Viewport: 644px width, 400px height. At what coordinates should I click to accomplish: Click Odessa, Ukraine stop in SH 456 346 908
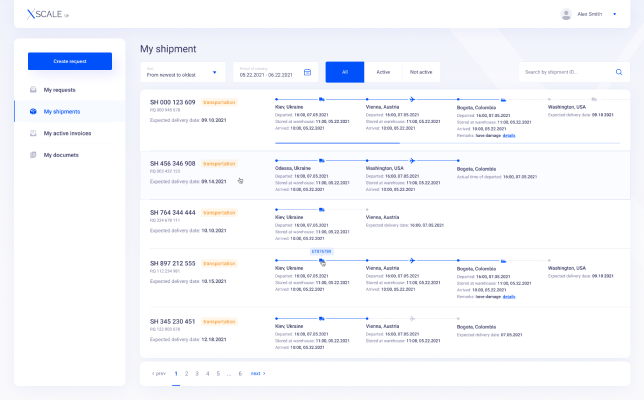pos(293,168)
